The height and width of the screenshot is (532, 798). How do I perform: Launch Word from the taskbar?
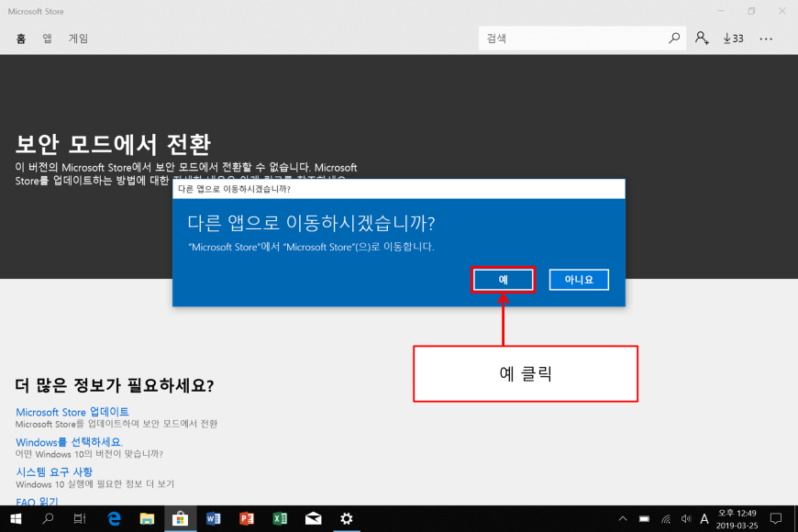click(213, 519)
